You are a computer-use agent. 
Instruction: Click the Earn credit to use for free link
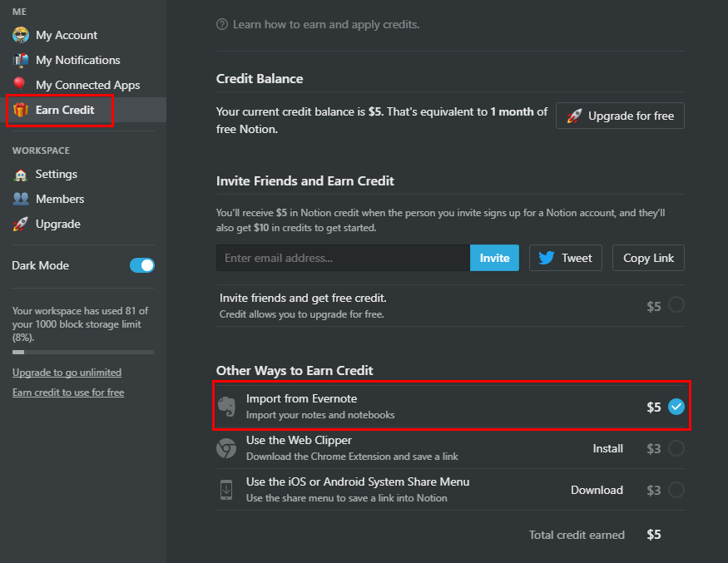[x=68, y=393]
